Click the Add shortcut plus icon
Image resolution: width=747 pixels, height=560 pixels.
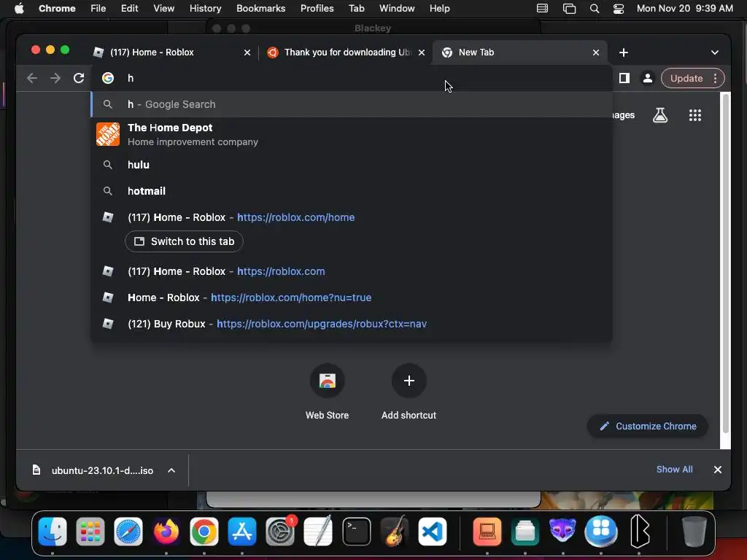pyautogui.click(x=409, y=381)
